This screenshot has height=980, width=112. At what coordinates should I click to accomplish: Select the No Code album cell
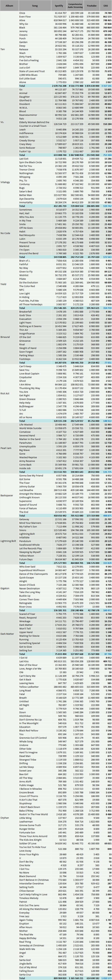(9, 233)
